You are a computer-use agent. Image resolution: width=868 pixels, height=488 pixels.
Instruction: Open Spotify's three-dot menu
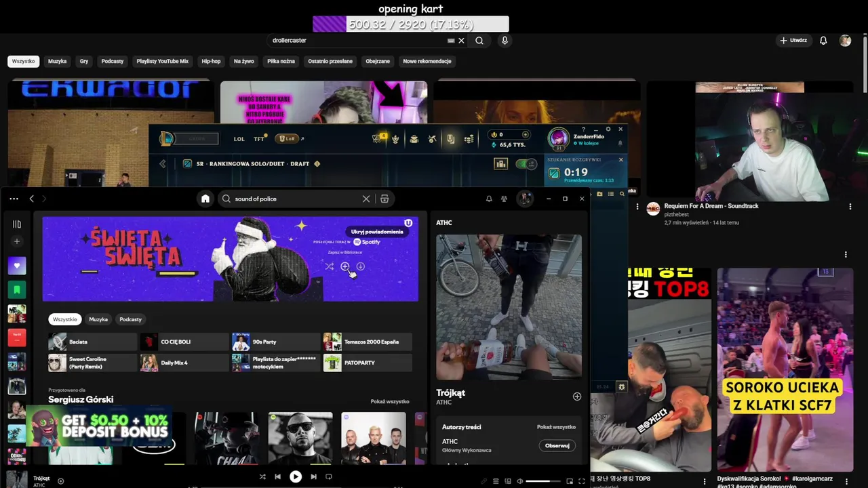(14, 199)
